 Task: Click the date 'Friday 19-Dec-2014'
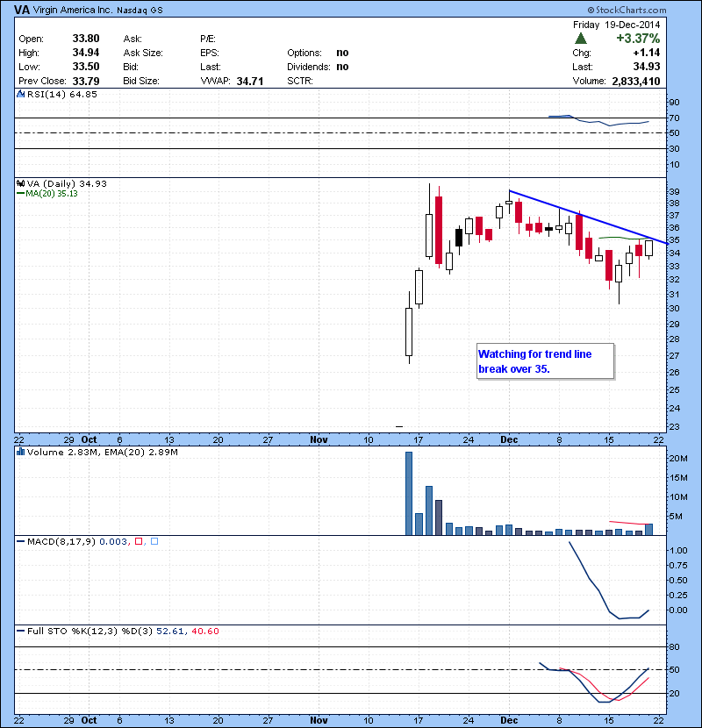pos(616,25)
